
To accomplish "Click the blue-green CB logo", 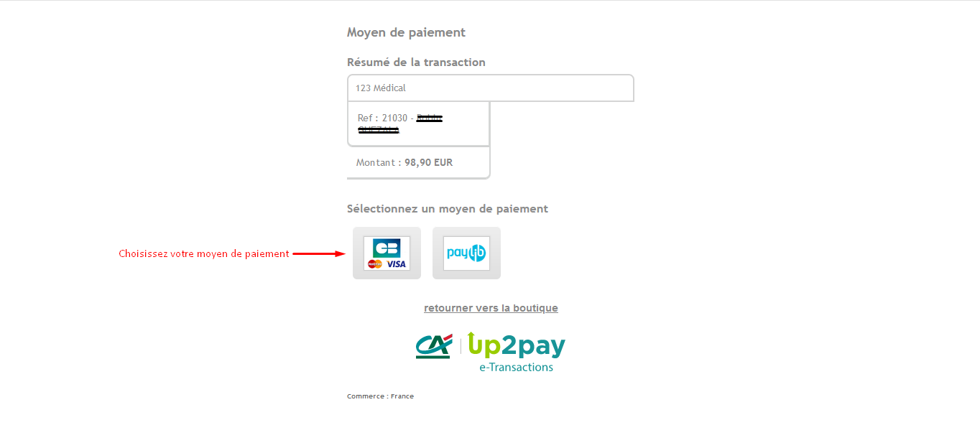I will click(x=387, y=248).
